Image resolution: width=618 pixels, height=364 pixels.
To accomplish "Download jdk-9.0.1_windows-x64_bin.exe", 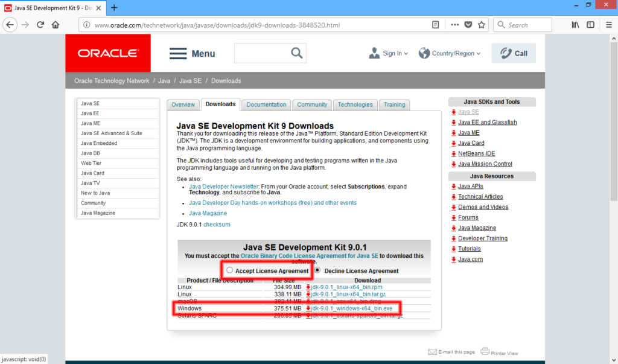I will 352,308.
